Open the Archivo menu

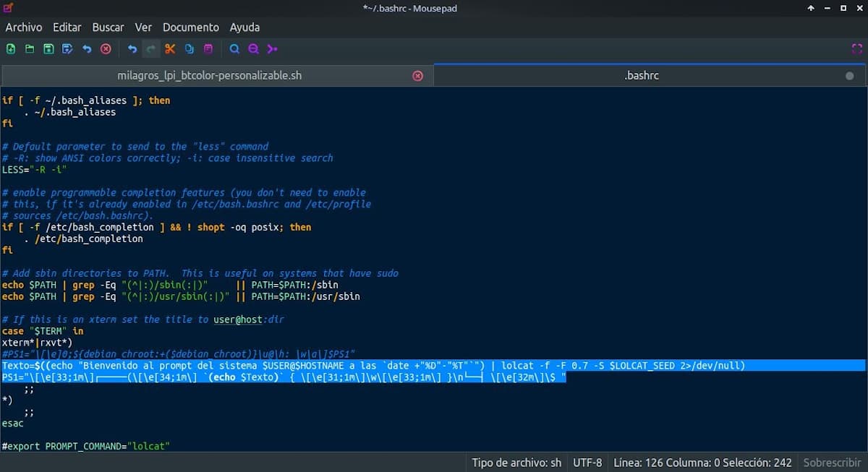(x=24, y=27)
